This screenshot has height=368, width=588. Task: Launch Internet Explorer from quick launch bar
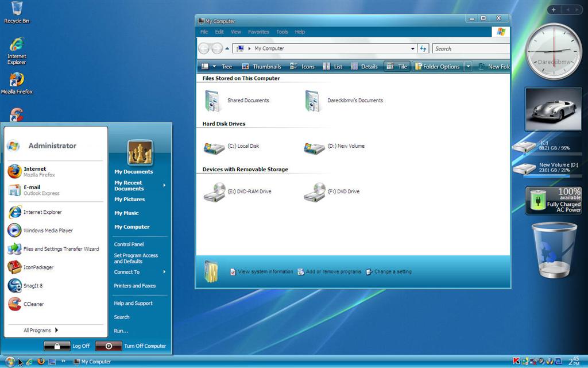click(x=29, y=362)
